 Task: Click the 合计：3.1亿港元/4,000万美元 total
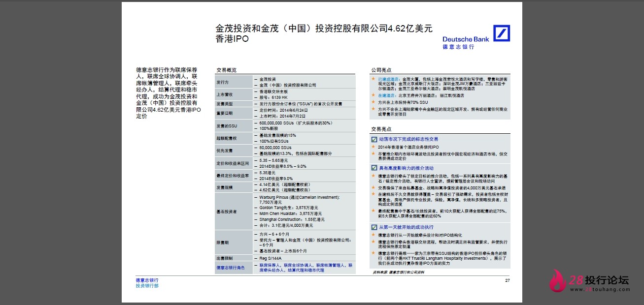click(x=286, y=226)
